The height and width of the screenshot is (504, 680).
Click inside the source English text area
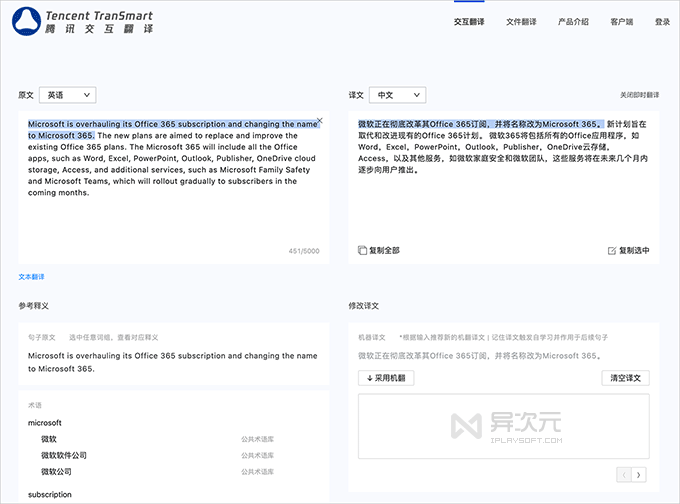(x=173, y=187)
